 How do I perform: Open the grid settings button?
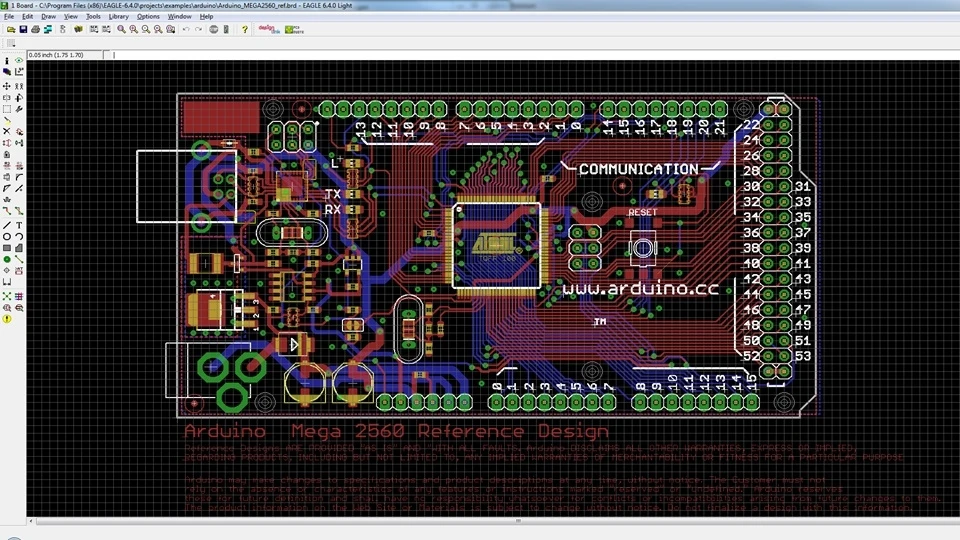pos(11,43)
